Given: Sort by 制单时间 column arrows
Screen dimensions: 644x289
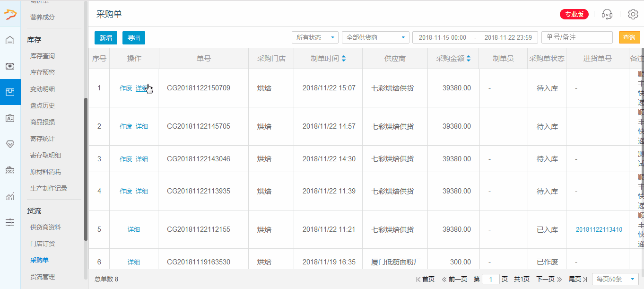Looking at the screenshot, I should pos(344,59).
